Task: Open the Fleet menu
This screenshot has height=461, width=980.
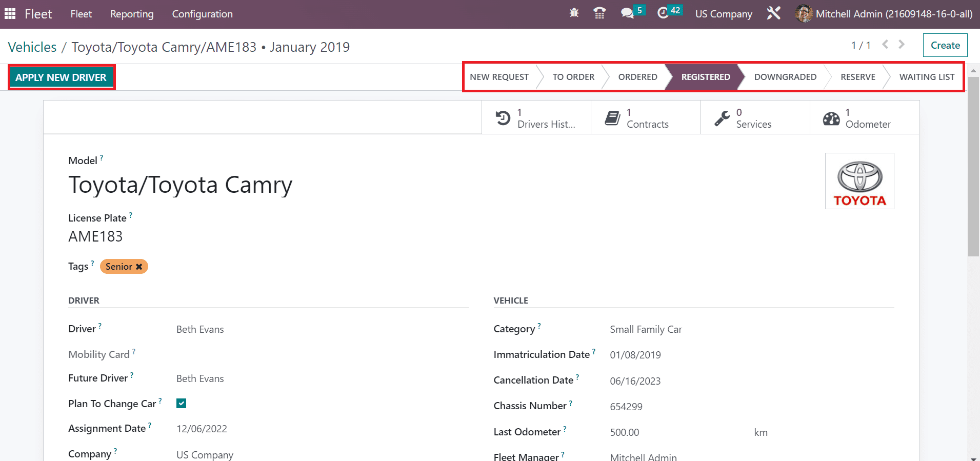Action: point(81,14)
